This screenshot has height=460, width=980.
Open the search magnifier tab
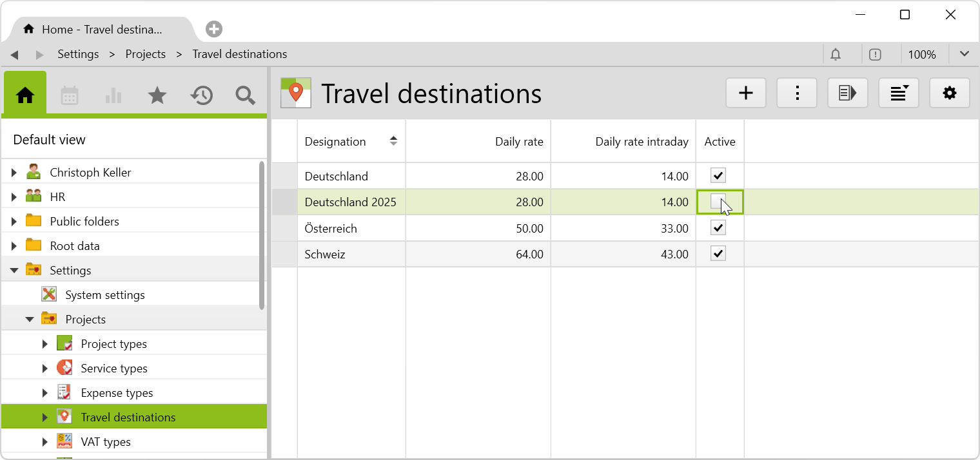click(245, 96)
